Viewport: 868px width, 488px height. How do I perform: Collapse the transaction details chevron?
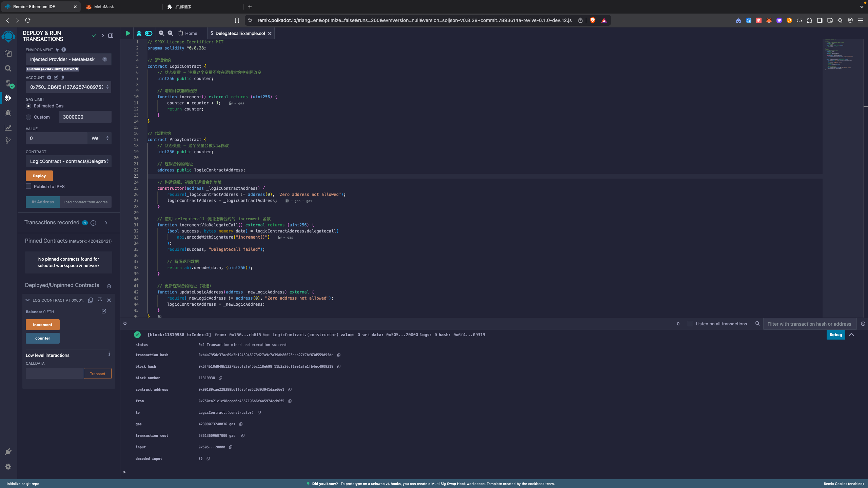[x=851, y=334]
